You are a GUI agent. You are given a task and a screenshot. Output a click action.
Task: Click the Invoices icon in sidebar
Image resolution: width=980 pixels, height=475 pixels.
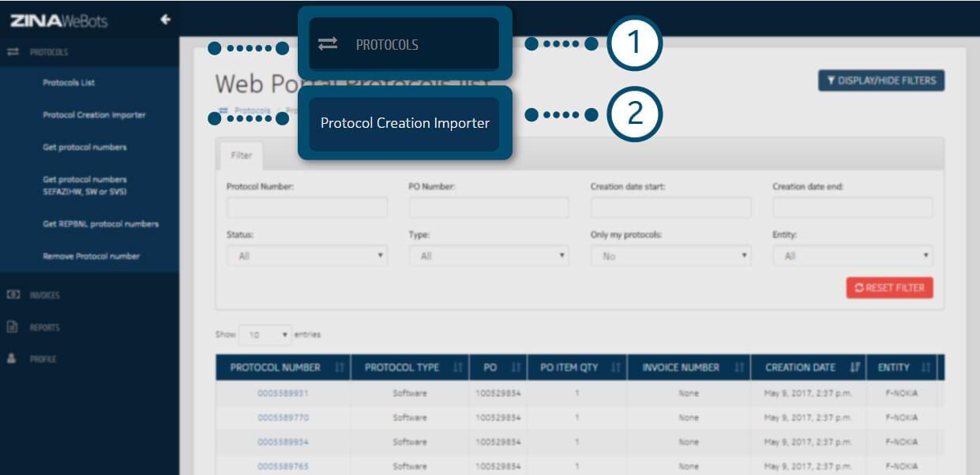pos(13,295)
